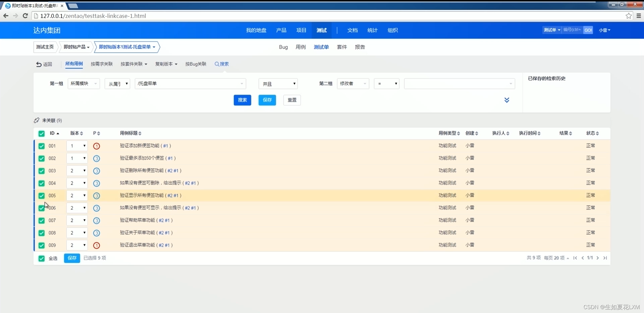Open 文档 main menu

352,30
